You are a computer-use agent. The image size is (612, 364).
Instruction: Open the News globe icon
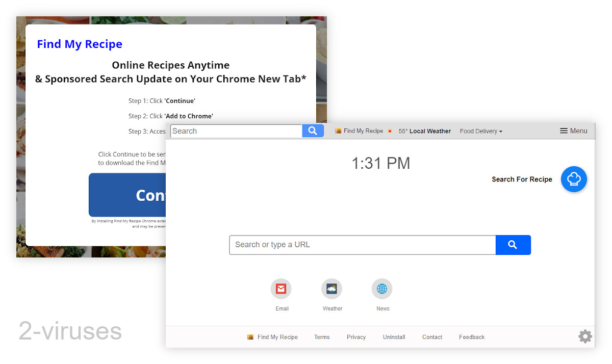coord(382,289)
